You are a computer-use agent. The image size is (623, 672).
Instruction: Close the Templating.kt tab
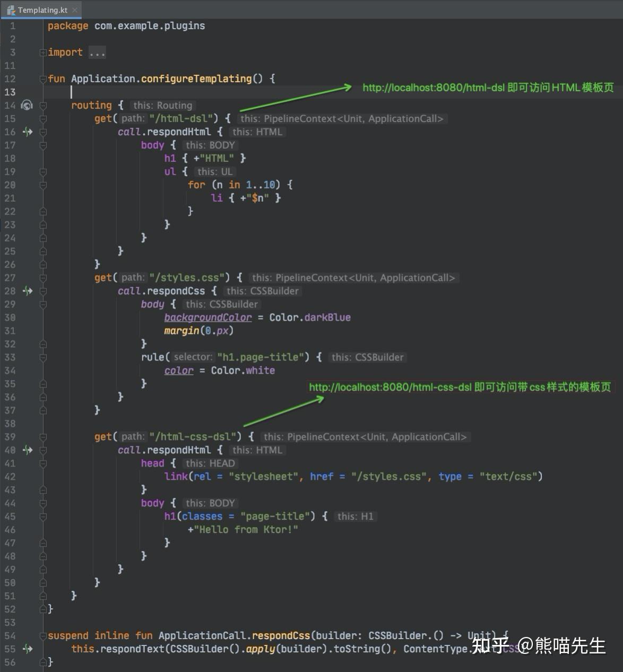pos(75,9)
